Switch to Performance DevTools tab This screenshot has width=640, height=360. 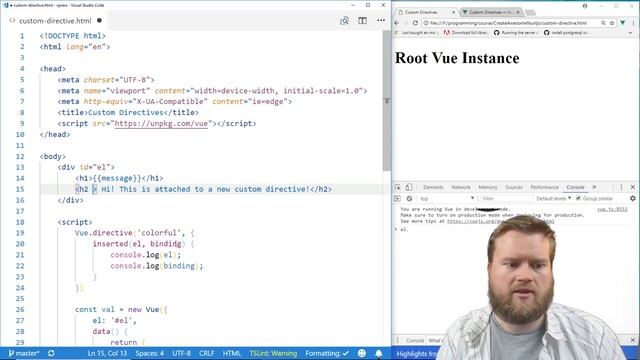(x=544, y=187)
